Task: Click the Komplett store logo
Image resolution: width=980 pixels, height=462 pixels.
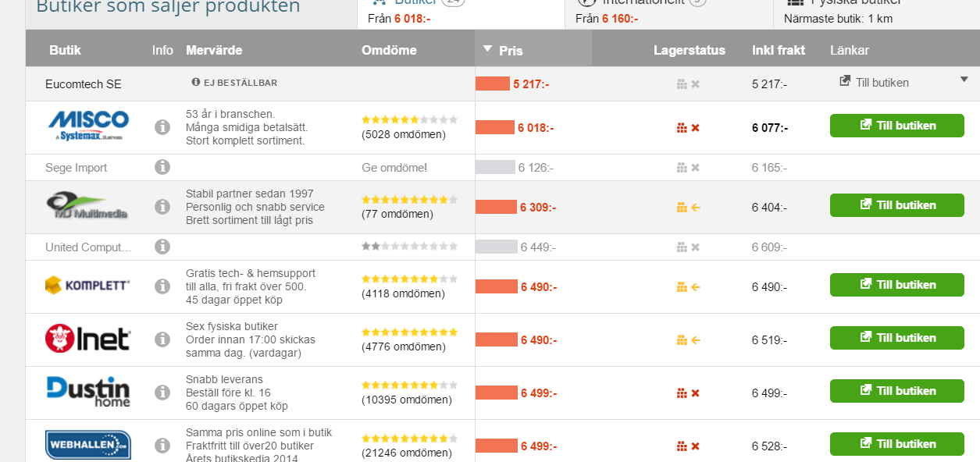Action: pyautogui.click(x=87, y=286)
